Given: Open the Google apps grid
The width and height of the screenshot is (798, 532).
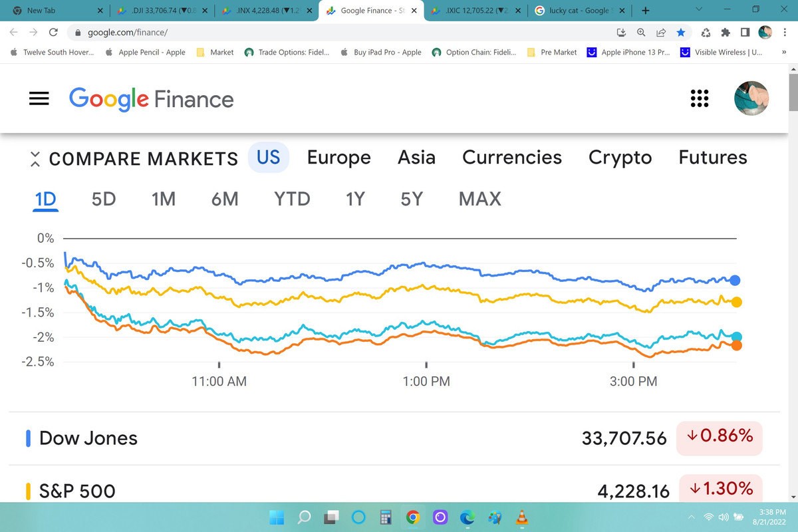Looking at the screenshot, I should 699,98.
